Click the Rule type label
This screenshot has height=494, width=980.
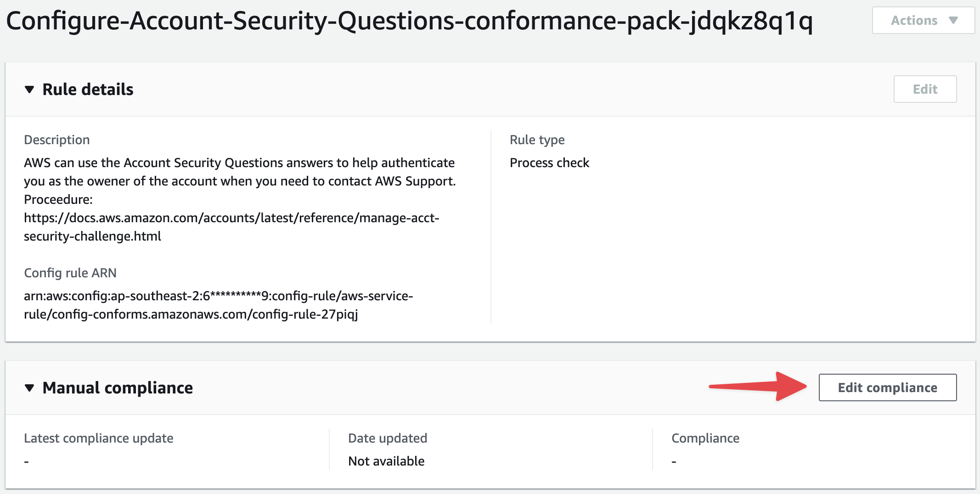(x=537, y=140)
